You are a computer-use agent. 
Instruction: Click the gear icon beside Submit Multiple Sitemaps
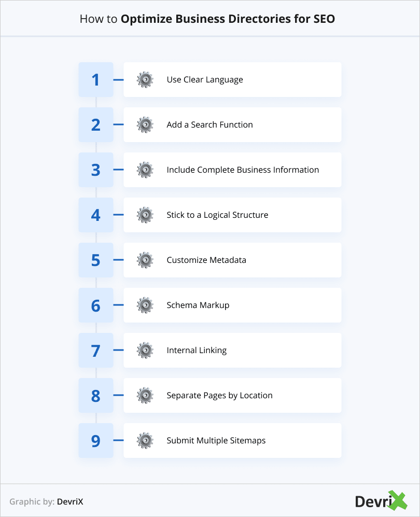click(145, 441)
